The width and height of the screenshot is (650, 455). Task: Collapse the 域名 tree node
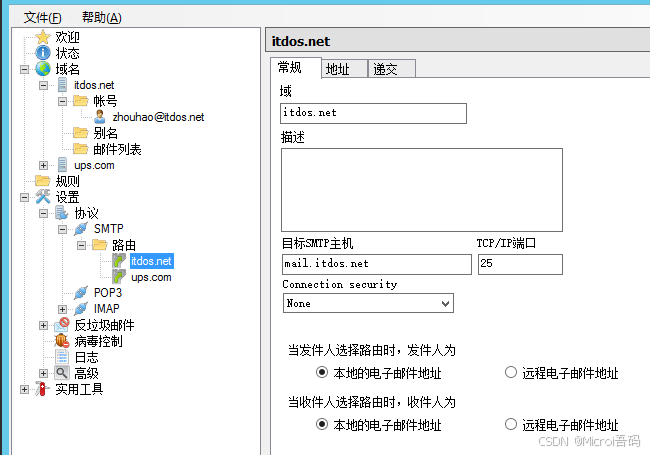(x=24, y=69)
